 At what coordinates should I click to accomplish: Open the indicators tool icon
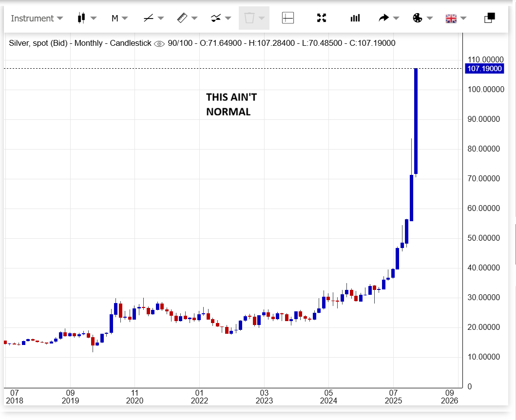click(216, 18)
